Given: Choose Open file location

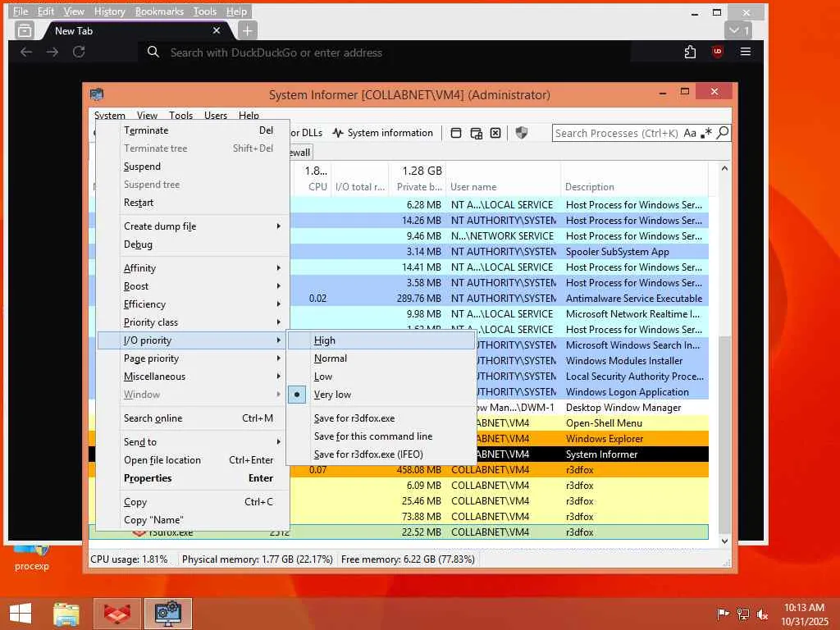Looking at the screenshot, I should (x=193, y=460).
